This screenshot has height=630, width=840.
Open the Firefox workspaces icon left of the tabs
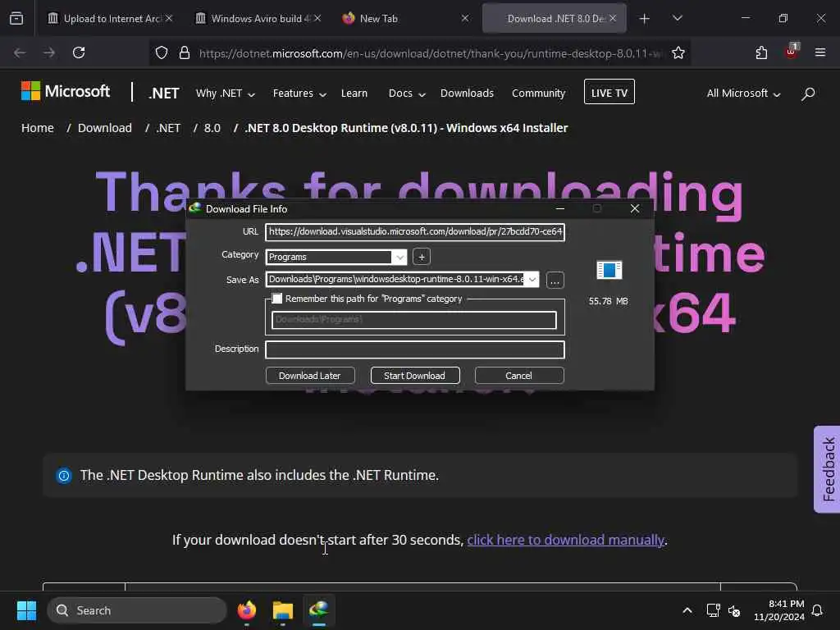point(16,18)
